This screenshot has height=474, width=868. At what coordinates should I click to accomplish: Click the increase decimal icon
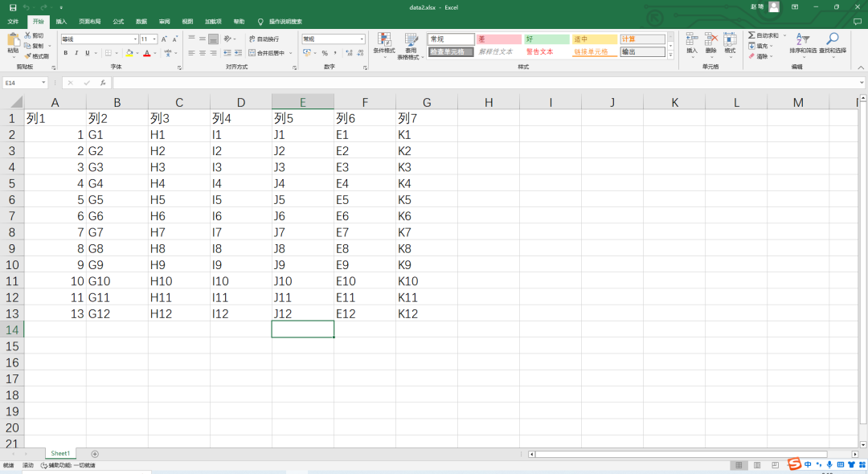click(x=350, y=53)
